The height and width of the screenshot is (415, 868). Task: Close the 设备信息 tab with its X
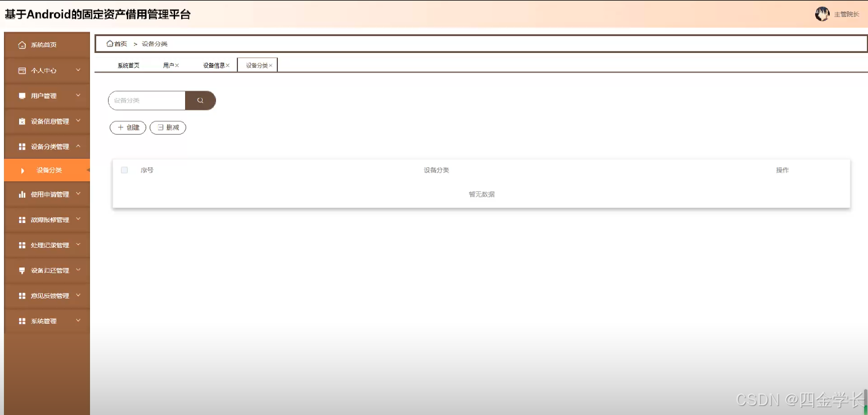coord(227,65)
